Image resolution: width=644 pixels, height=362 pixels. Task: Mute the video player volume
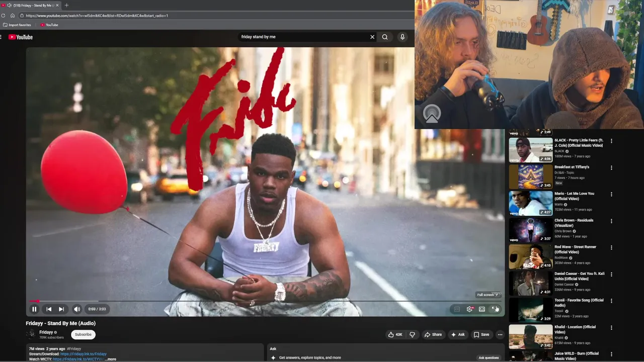77,309
